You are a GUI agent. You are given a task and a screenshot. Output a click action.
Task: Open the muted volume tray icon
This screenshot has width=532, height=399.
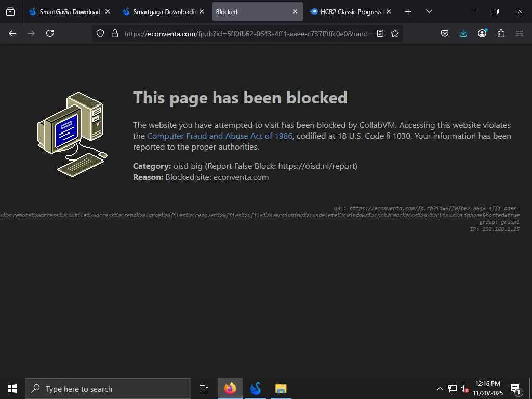pos(464,389)
